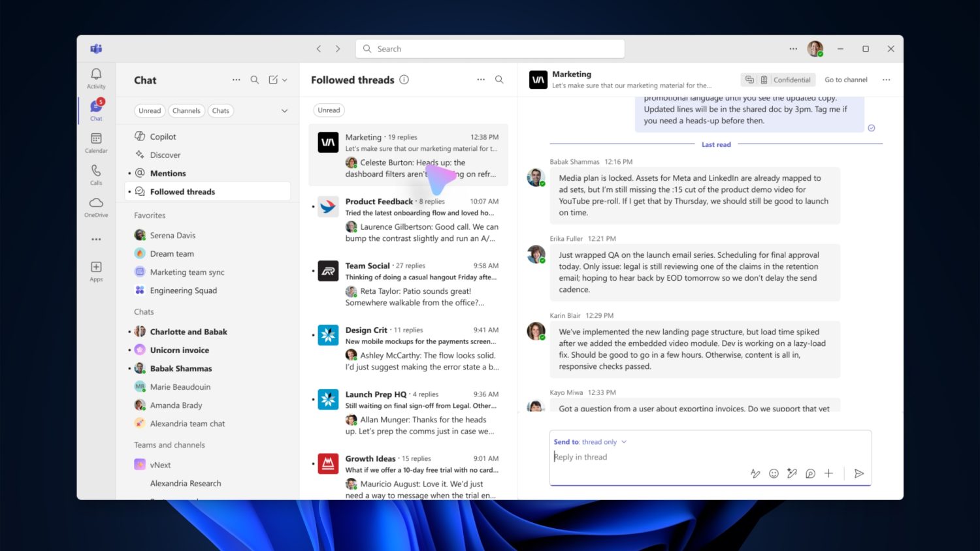Viewport: 980px width, 551px height.
Task: Open Product Feedback thread
Action: tap(408, 220)
